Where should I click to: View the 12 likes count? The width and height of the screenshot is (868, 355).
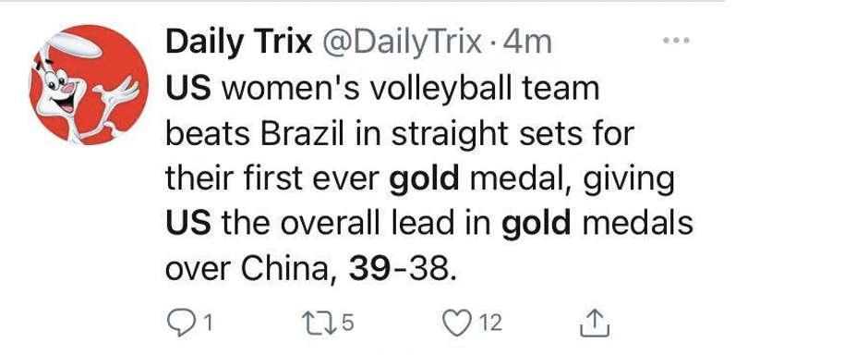point(490,323)
